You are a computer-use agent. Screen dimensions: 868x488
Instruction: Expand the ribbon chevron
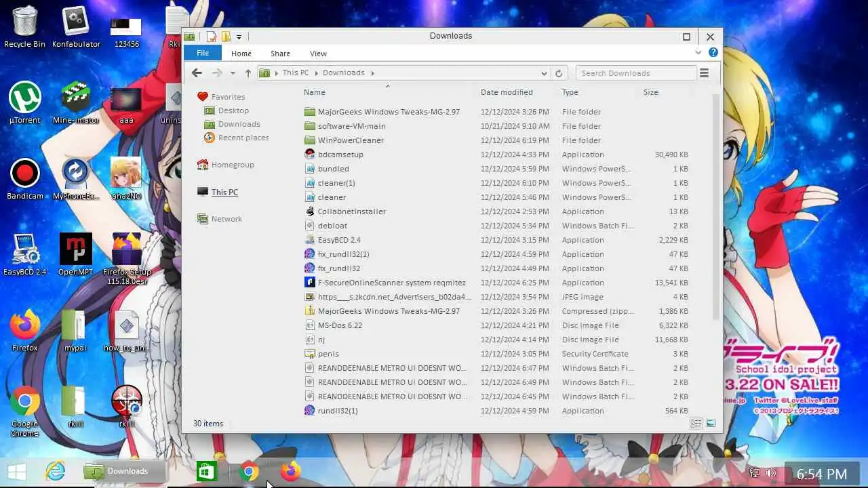click(x=698, y=52)
